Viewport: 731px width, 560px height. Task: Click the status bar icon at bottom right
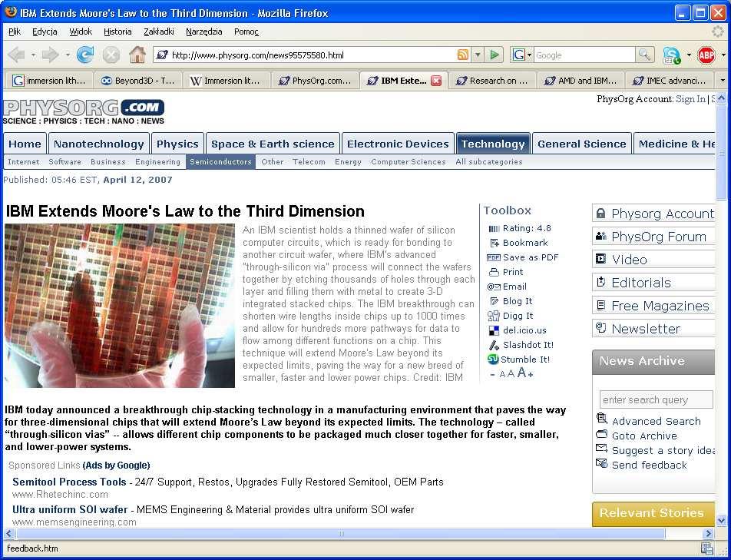click(x=706, y=548)
